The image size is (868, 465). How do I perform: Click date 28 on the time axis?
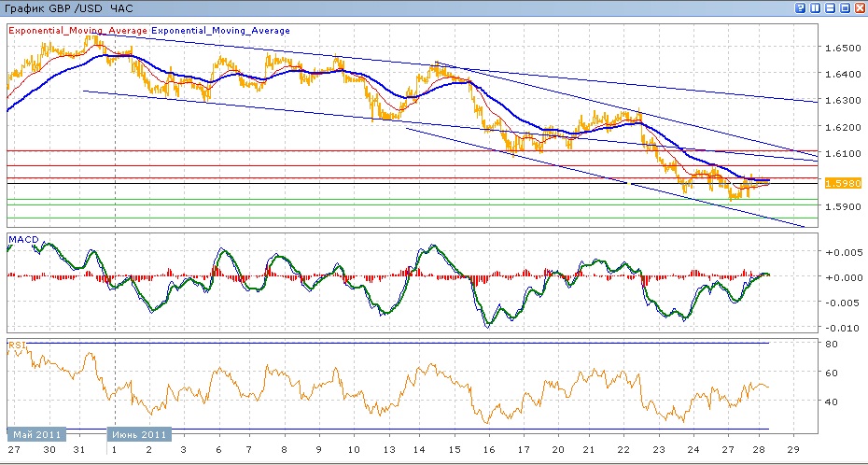759,450
